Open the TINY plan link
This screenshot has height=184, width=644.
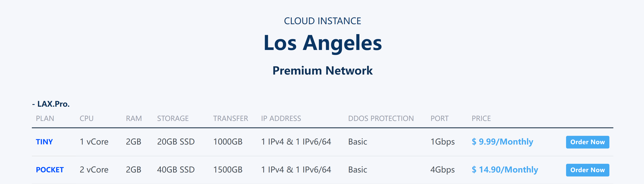click(x=44, y=142)
